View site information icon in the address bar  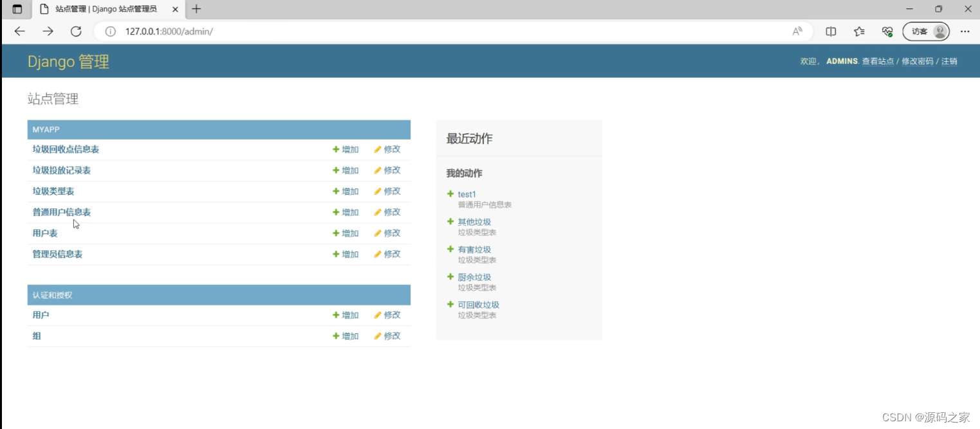pos(110,31)
